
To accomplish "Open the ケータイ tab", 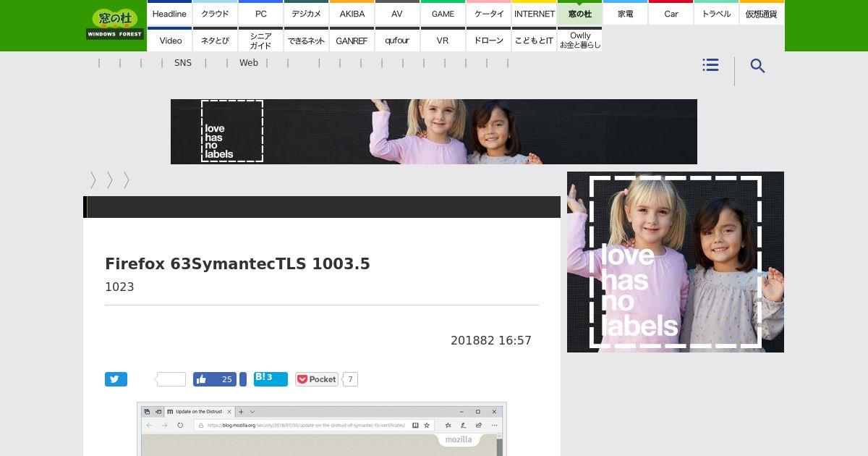I will coord(488,13).
